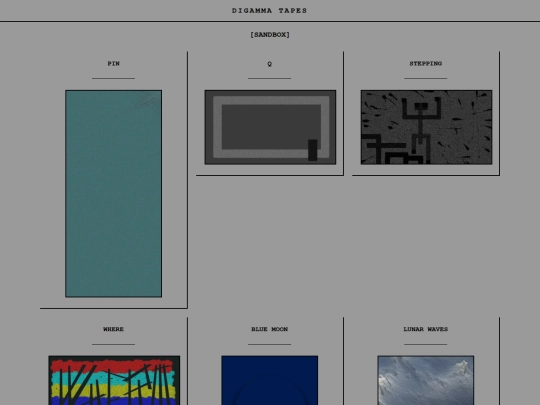The width and height of the screenshot is (540, 405).
Task: Open the Q title link
Action: [x=270, y=64]
